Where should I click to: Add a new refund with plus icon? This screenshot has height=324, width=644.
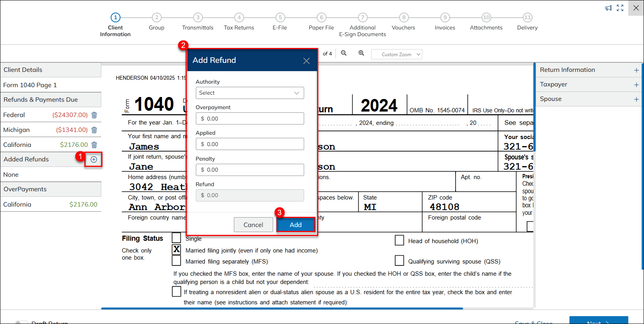[94, 159]
